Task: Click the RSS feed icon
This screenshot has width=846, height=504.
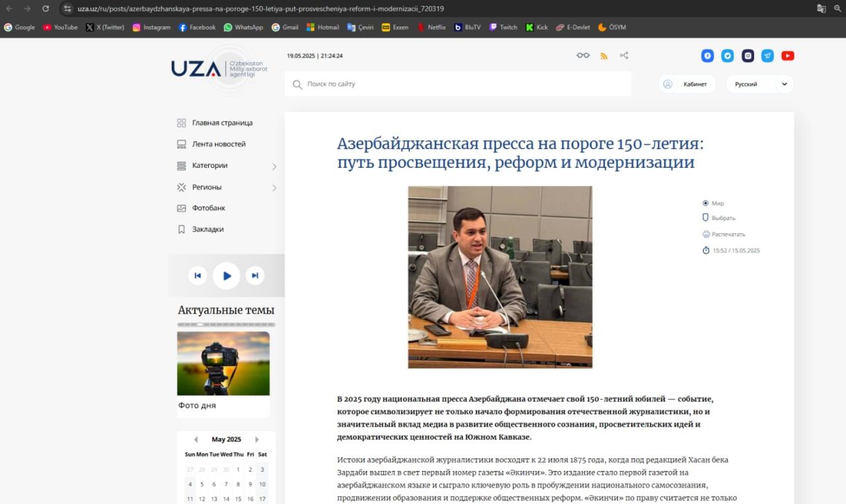Action: [603, 56]
